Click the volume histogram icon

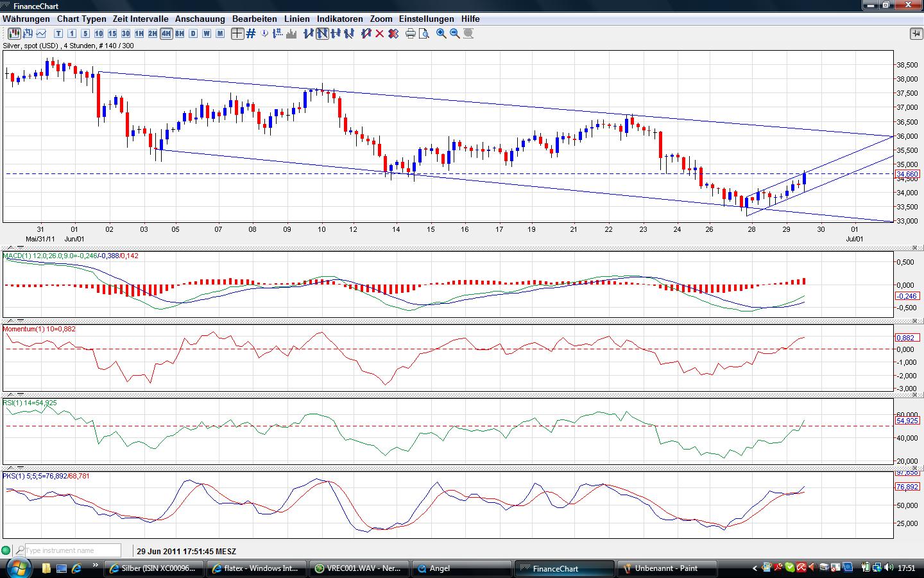[x=292, y=33]
